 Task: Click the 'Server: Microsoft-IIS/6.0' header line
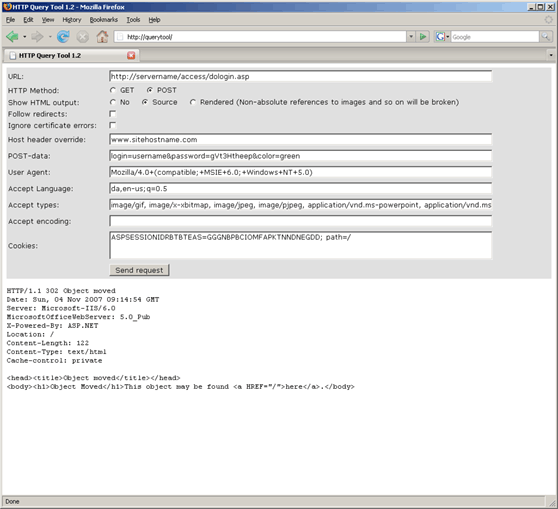[61, 308]
